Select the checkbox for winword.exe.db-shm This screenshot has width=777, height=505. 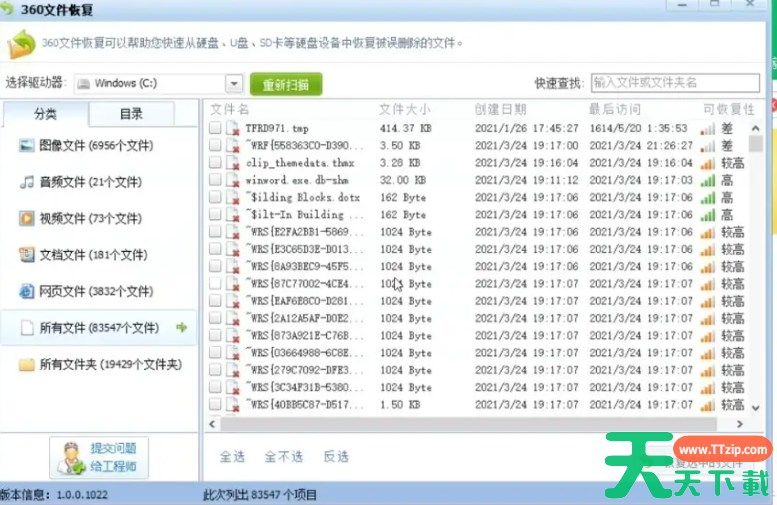(x=215, y=180)
